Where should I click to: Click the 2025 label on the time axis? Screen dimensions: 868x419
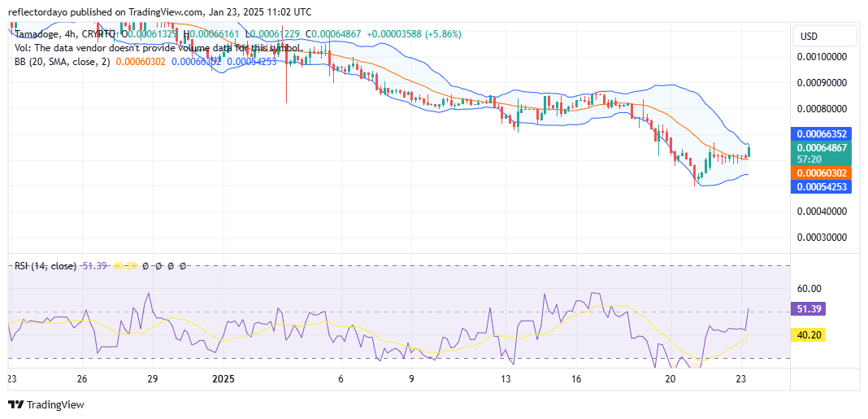tap(223, 380)
